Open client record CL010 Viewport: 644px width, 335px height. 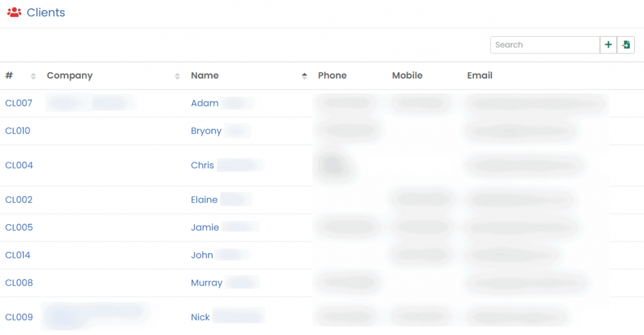pos(18,131)
